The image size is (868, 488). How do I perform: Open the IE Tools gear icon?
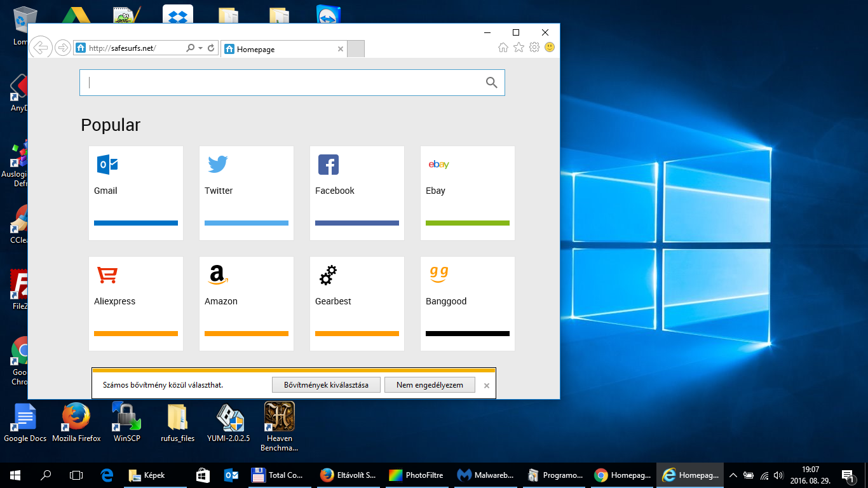pyautogui.click(x=534, y=48)
